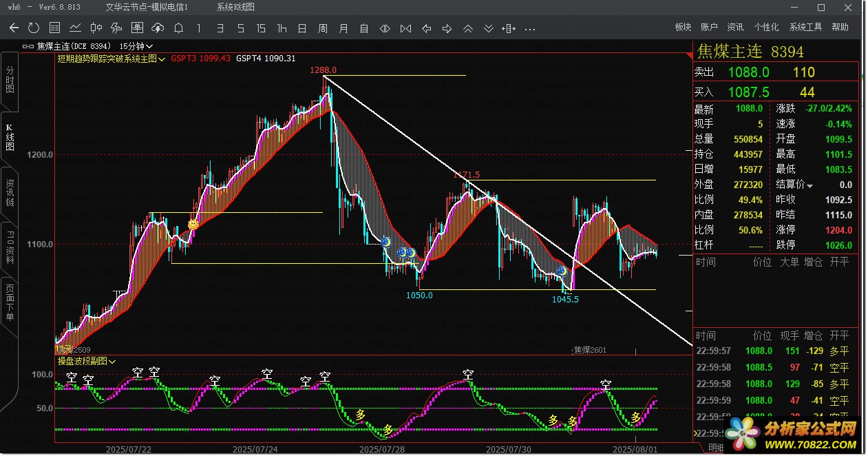
Task: Select the 3-minute period button
Action: coord(220,28)
